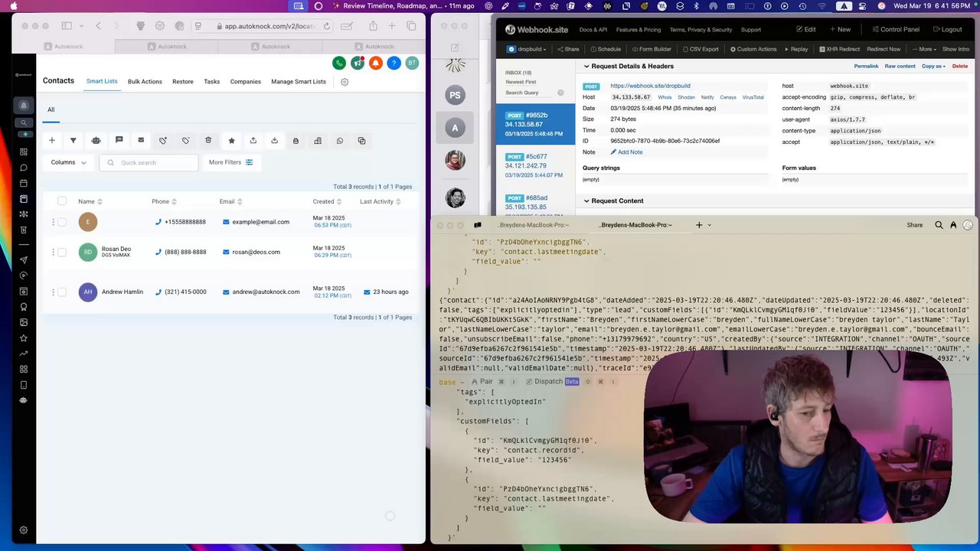The width and height of the screenshot is (980, 551).
Task: Click the merge duplicate contacts icon
Action: pos(362,141)
